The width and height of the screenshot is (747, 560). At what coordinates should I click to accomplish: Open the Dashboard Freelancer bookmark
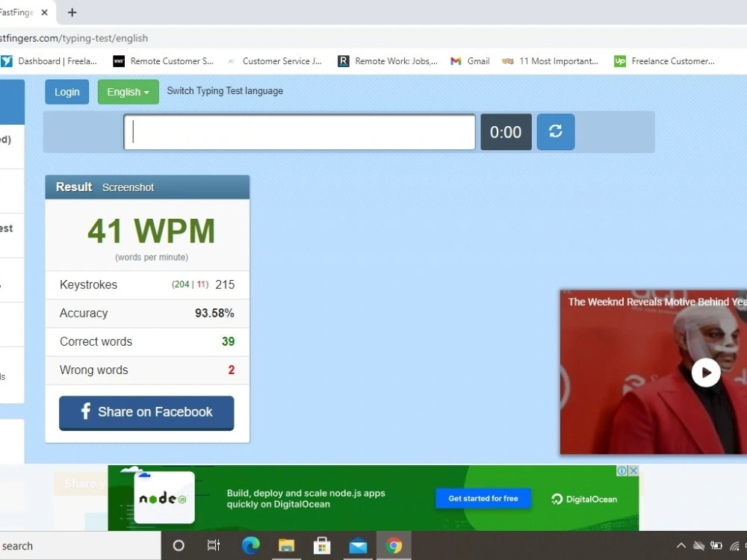49,61
